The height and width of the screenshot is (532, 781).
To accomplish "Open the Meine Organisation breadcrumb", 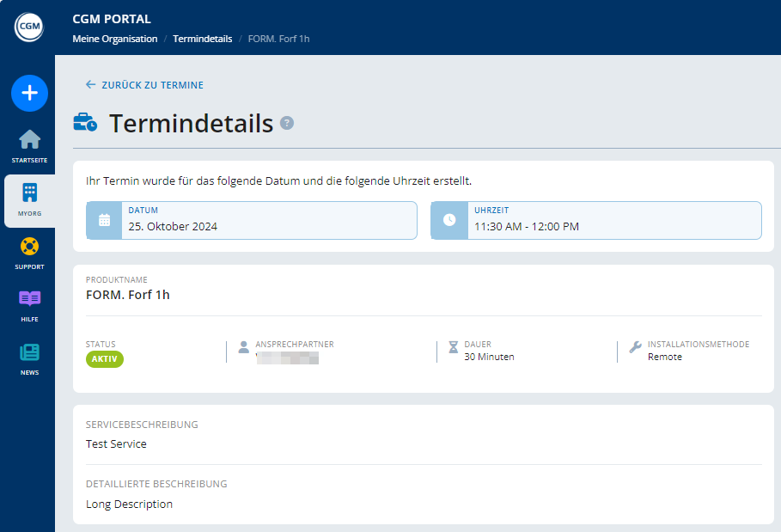I will 115,39.
